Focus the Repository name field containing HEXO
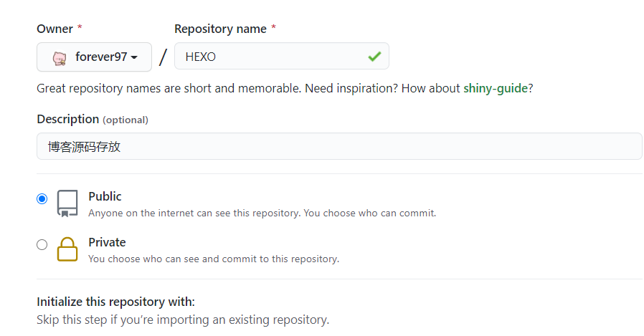 click(282, 56)
